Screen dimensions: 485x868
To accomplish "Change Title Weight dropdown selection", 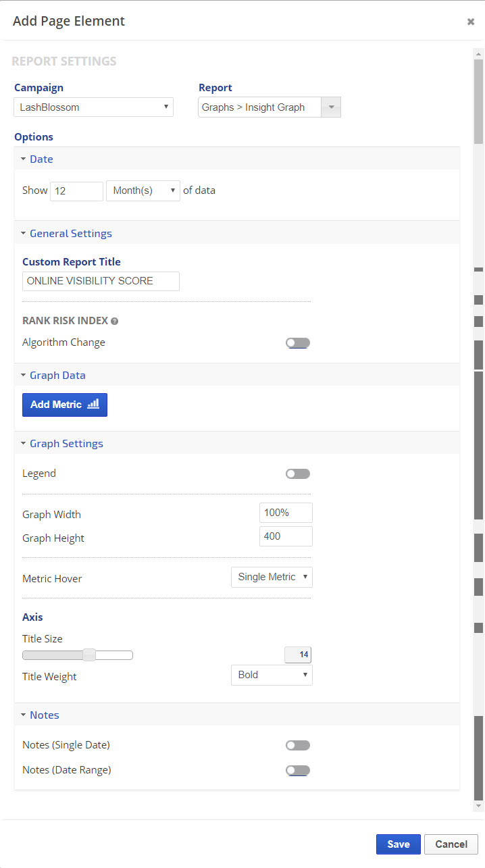I will [x=272, y=675].
